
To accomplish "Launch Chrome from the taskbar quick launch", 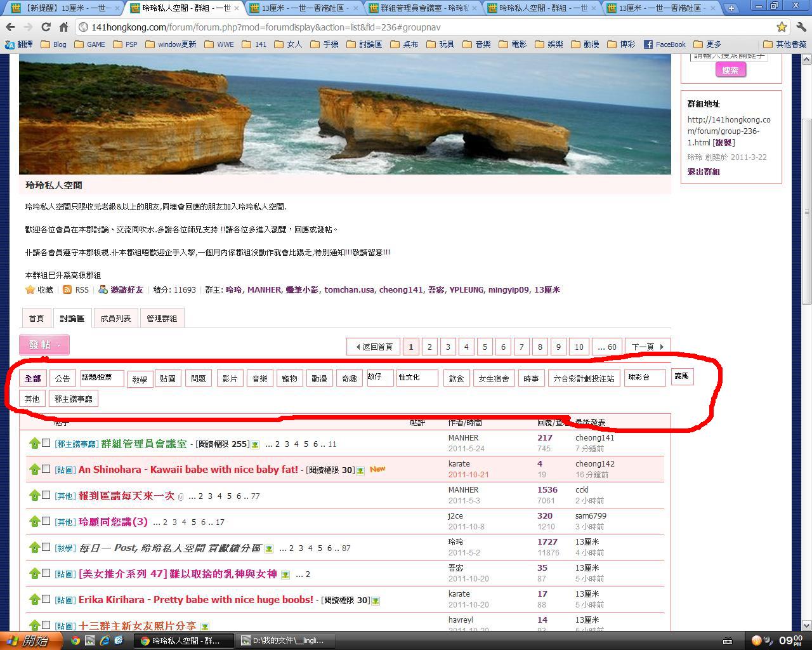I will (x=75, y=640).
